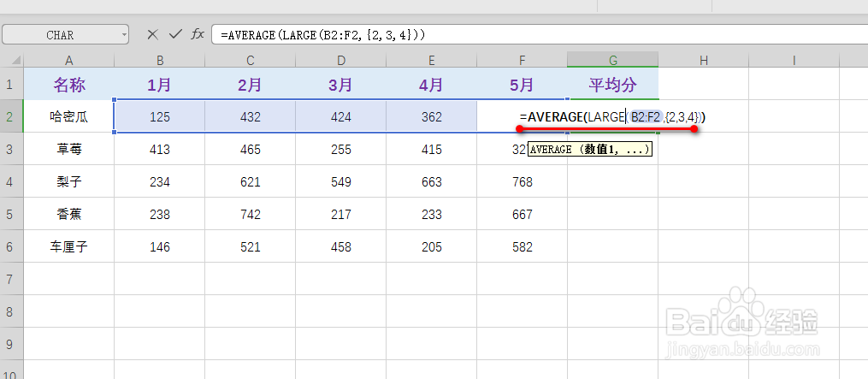Select row 5 header
Screen dimensions: 868x379
pyautogui.click(x=12, y=214)
